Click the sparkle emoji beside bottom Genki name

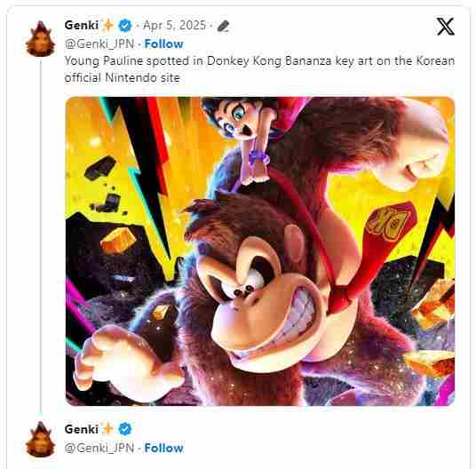point(107,429)
